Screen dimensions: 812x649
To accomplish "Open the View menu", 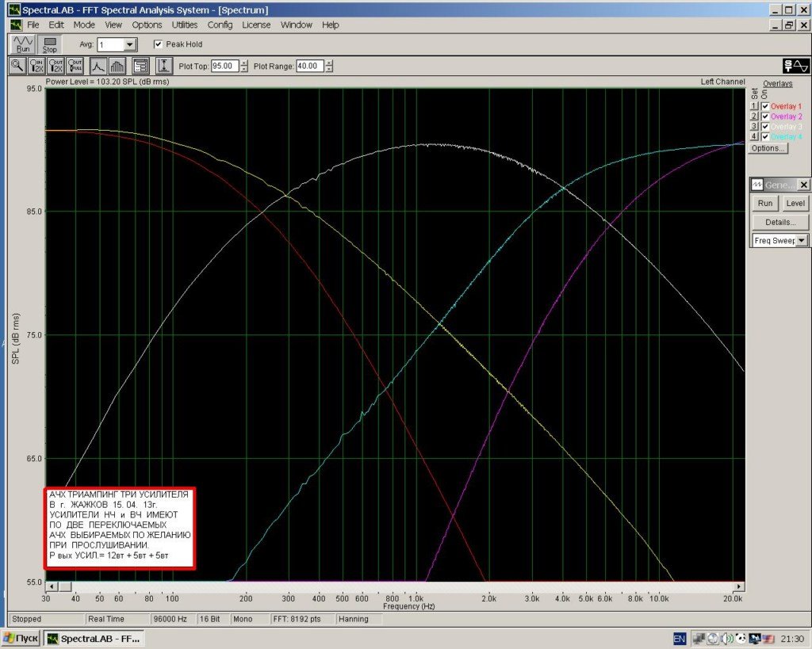I will pyautogui.click(x=113, y=25).
